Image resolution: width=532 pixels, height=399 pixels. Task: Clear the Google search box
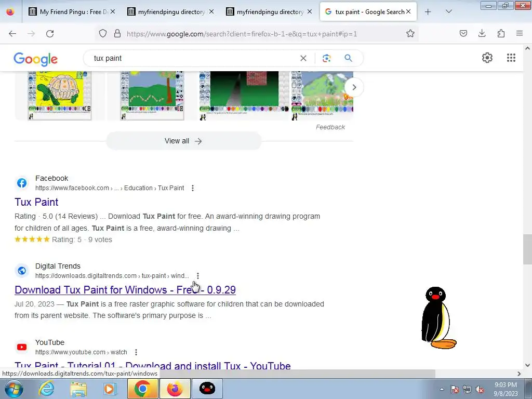(x=303, y=58)
